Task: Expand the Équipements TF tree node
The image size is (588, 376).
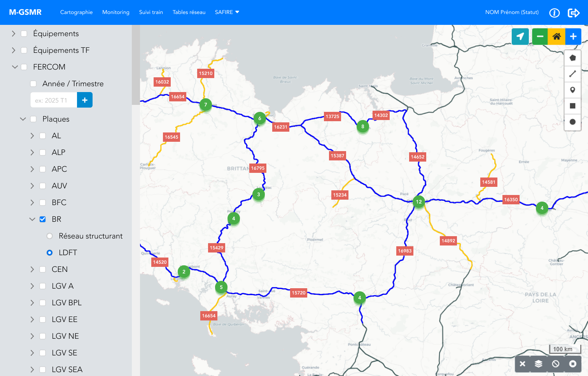Action: click(x=14, y=50)
